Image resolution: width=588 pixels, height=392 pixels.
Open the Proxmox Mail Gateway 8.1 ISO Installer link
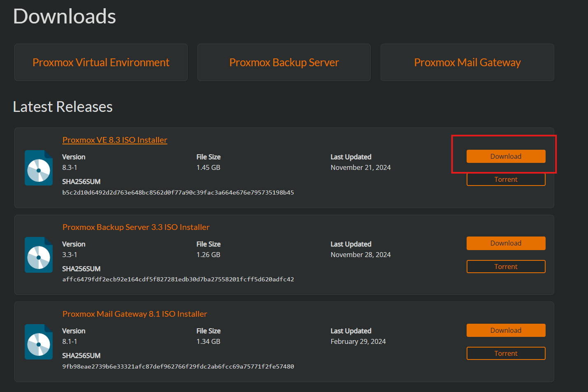point(135,314)
